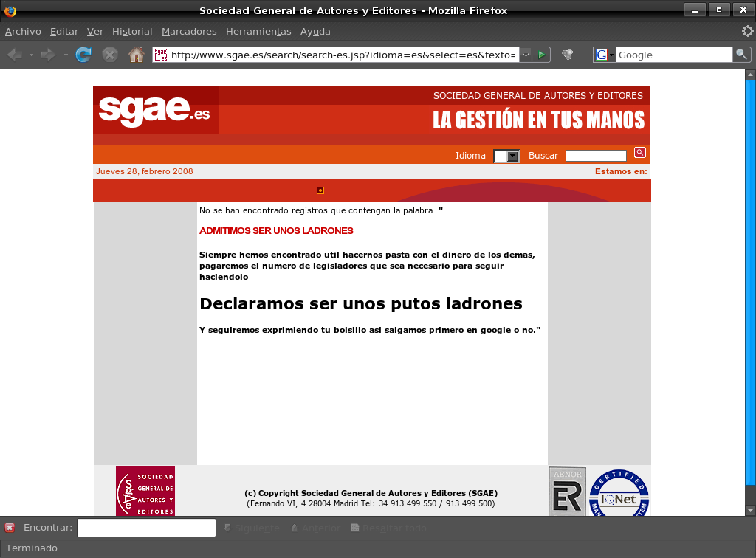
Task: Click the Copyright SGAE footer line
Action: click(x=371, y=493)
